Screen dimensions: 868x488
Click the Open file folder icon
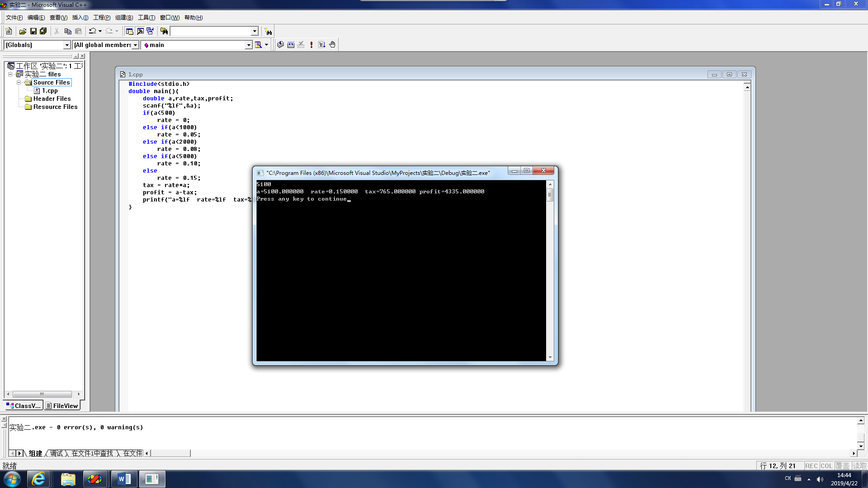point(23,31)
